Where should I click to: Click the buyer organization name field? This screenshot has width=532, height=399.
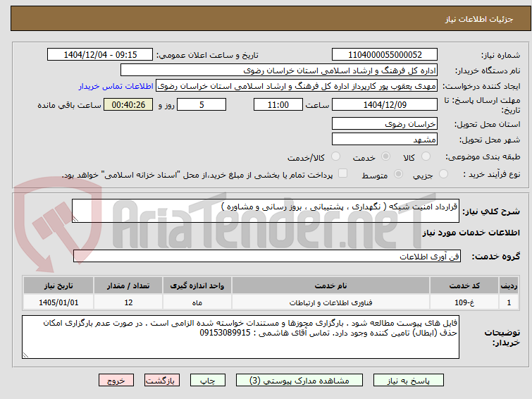[x=279, y=70]
